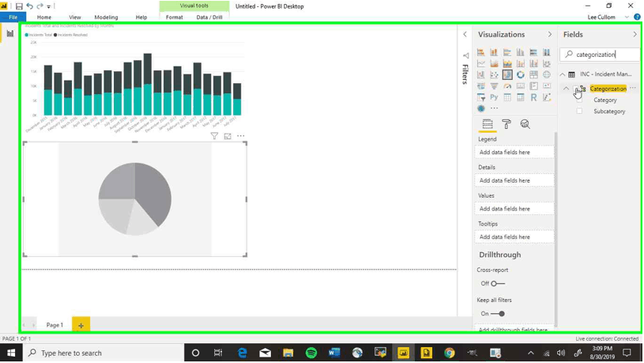Open More options for Categorization field
Viewport: 644px width, 363px height.
click(633, 89)
